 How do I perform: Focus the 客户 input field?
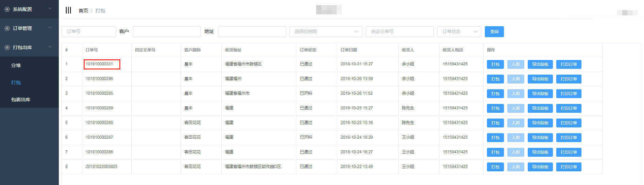(x=167, y=32)
